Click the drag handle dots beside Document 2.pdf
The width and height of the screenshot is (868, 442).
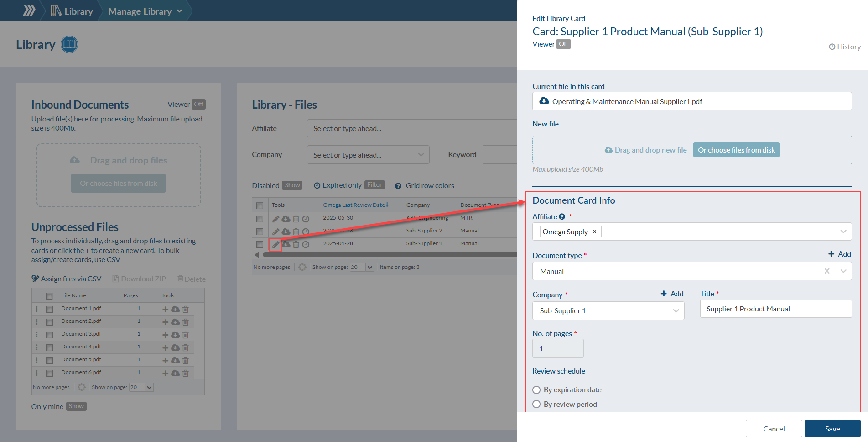(x=36, y=321)
